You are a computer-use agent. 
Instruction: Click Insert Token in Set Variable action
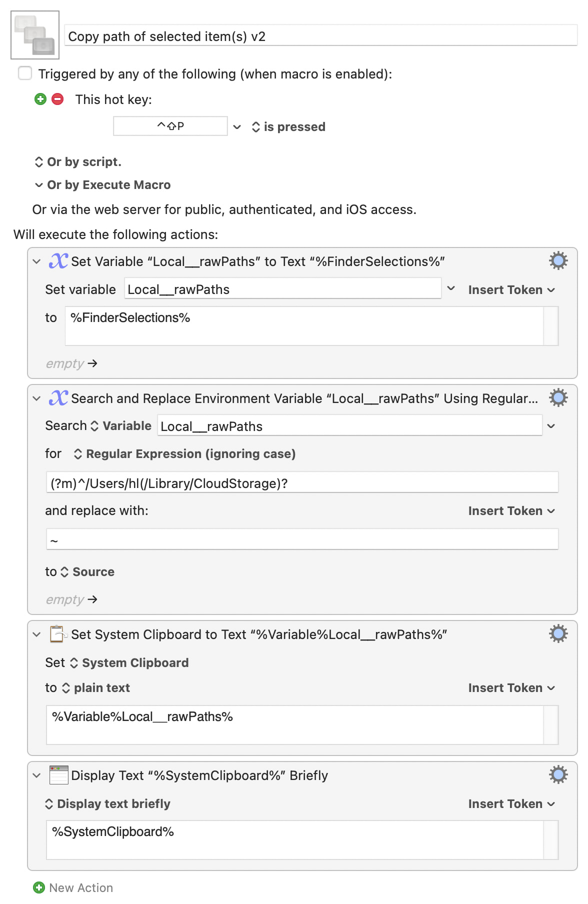click(511, 290)
